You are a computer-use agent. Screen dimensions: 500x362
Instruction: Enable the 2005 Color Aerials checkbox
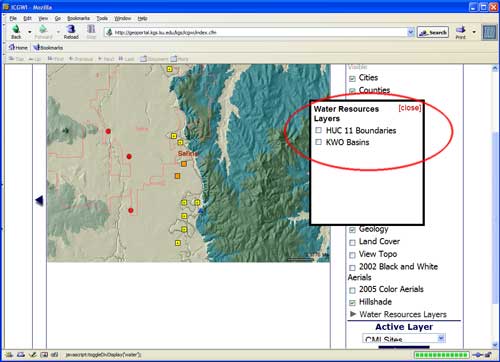point(352,290)
